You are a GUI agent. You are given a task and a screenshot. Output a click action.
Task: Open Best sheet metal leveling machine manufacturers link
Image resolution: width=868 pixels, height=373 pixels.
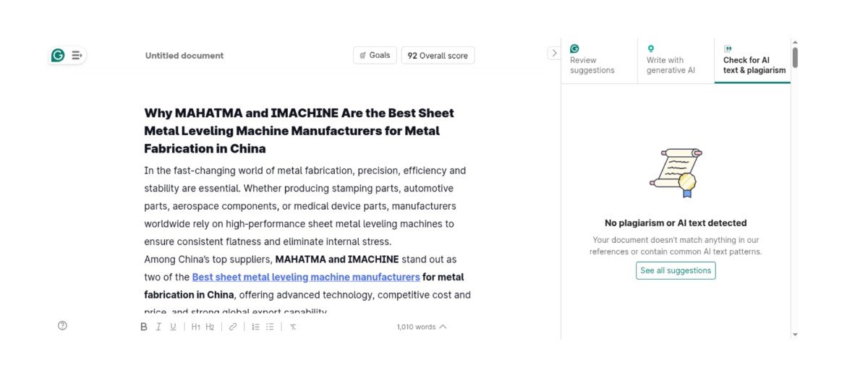pyautogui.click(x=306, y=277)
